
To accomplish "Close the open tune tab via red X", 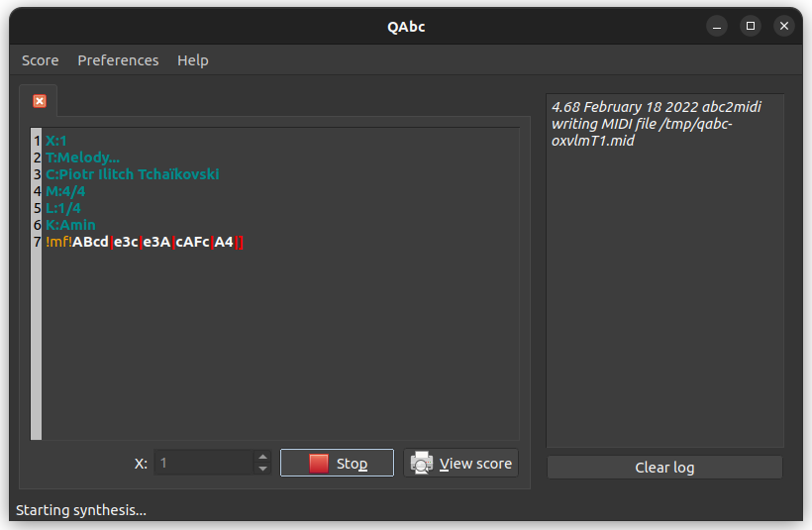I will click(40, 101).
